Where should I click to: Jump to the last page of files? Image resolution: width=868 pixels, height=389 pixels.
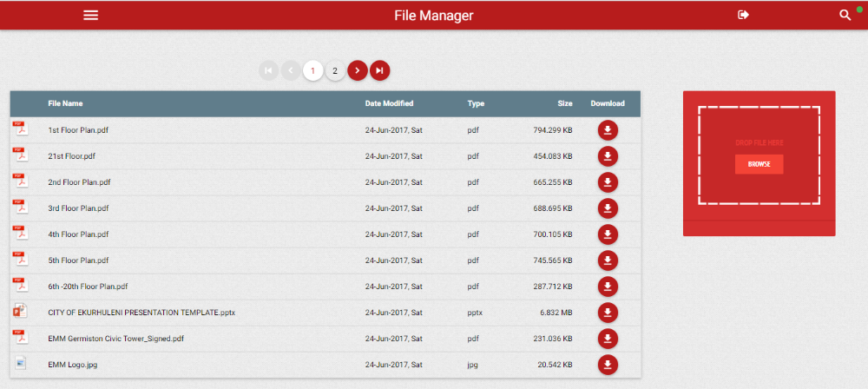(380, 70)
